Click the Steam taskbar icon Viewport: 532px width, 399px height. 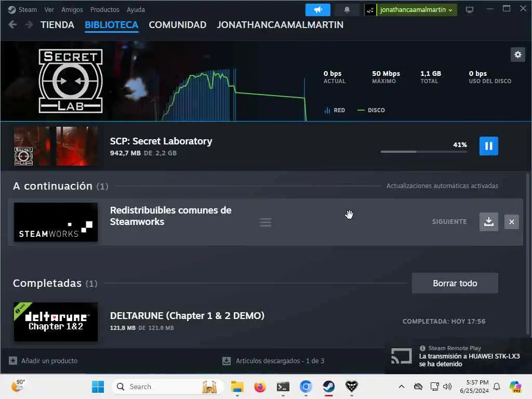click(328, 387)
